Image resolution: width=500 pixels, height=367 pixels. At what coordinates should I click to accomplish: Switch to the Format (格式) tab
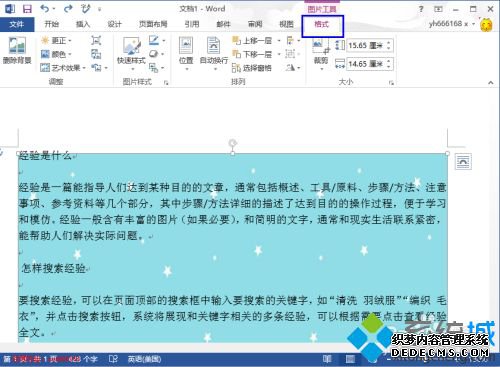point(322,24)
